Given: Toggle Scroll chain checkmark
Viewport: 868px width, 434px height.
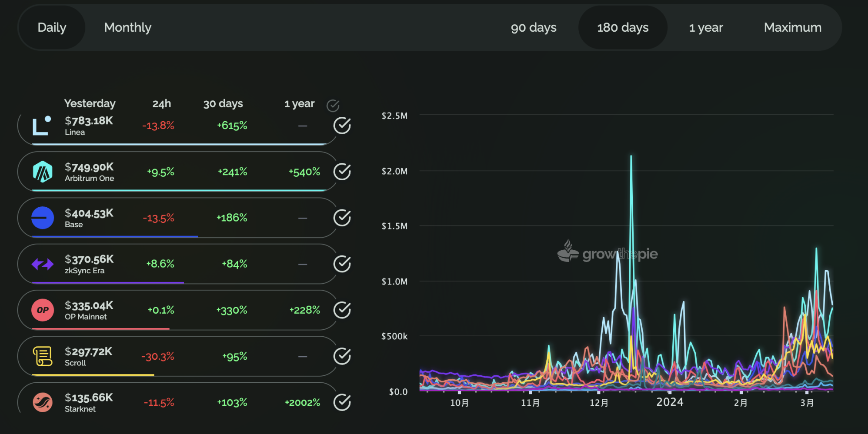Looking at the screenshot, I should pyautogui.click(x=342, y=356).
